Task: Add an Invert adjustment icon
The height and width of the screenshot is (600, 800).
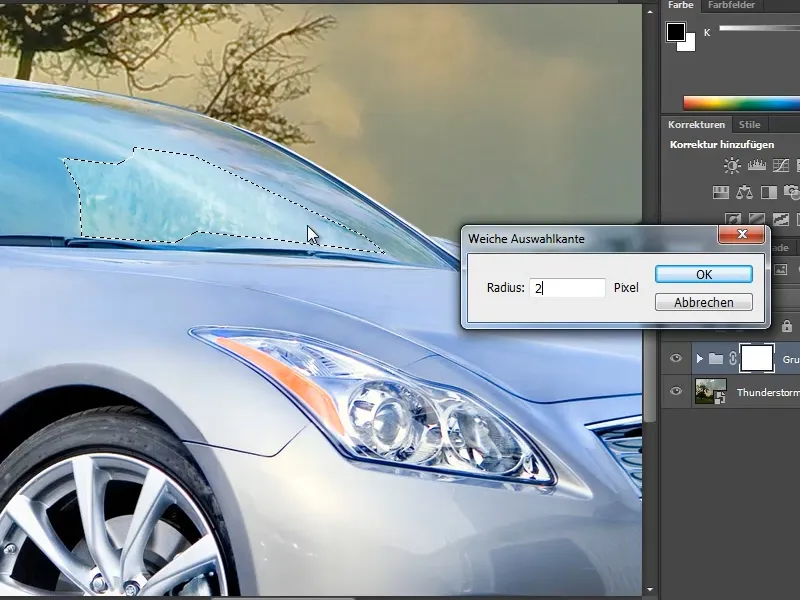Action: pos(733,219)
